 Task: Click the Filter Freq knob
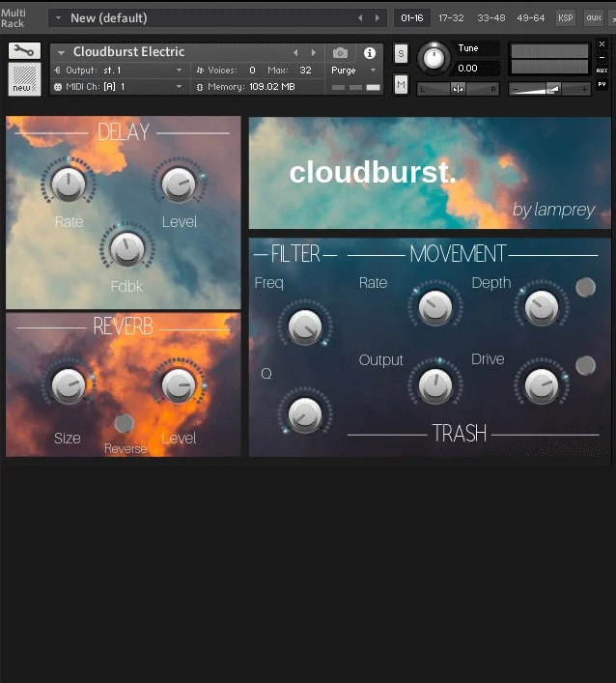[x=305, y=327]
